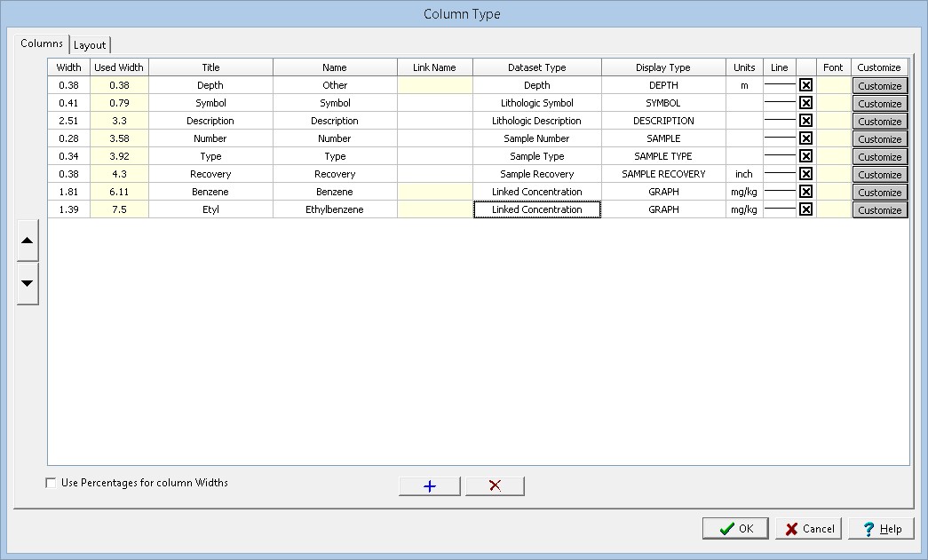
Task: Click the line style sample in the Benzene row
Action: click(779, 192)
